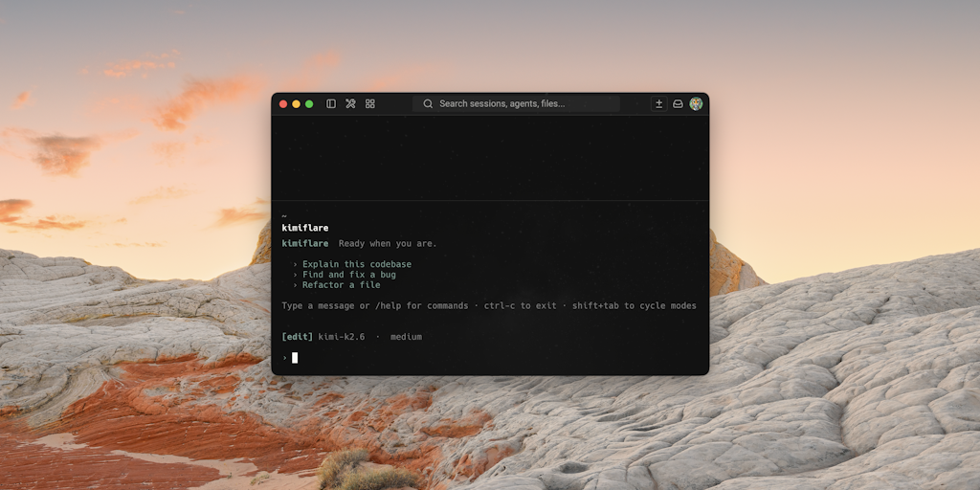The height and width of the screenshot is (490, 980).
Task: Click the 'Type a message or /help' hint line
Action: [489, 305]
